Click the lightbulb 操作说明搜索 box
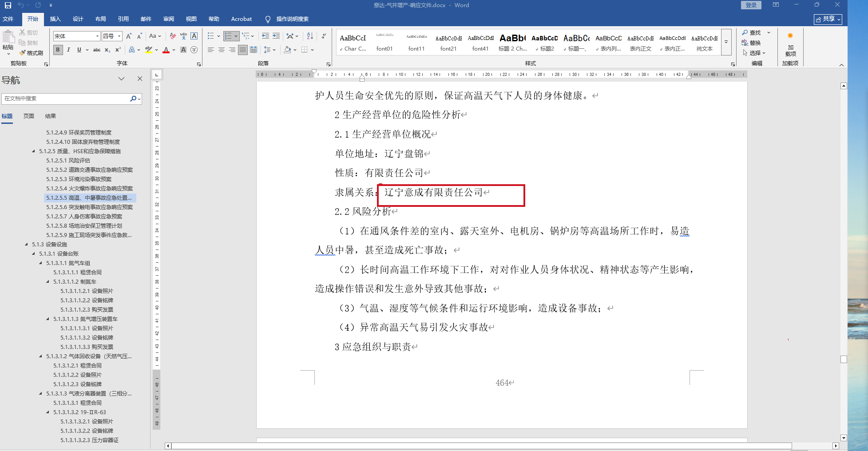The image size is (868, 451). 287,19
